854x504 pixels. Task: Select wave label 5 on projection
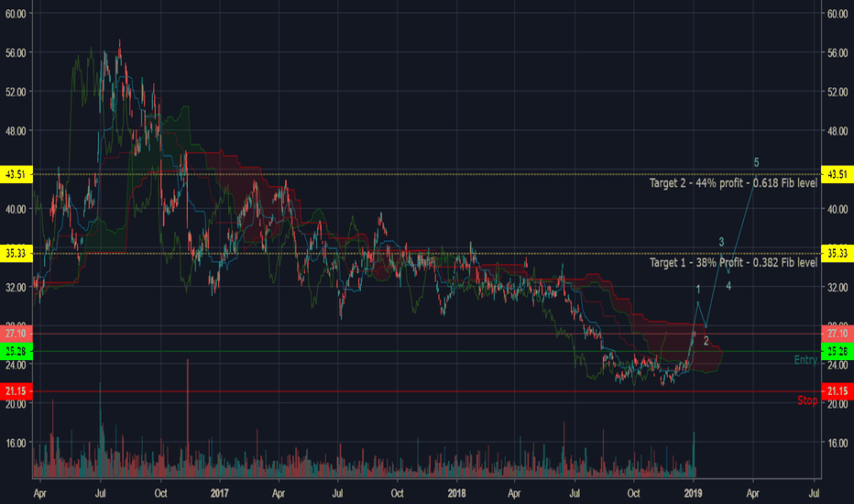point(756,162)
